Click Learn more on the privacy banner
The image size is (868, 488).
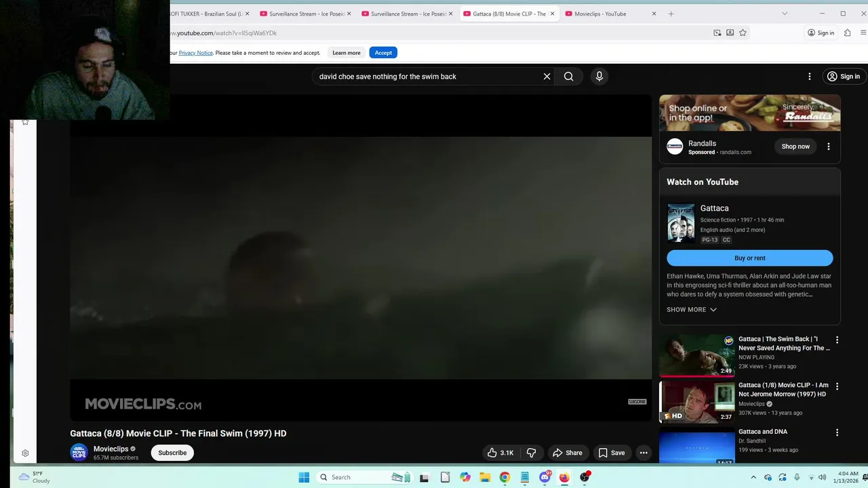pyautogui.click(x=347, y=53)
